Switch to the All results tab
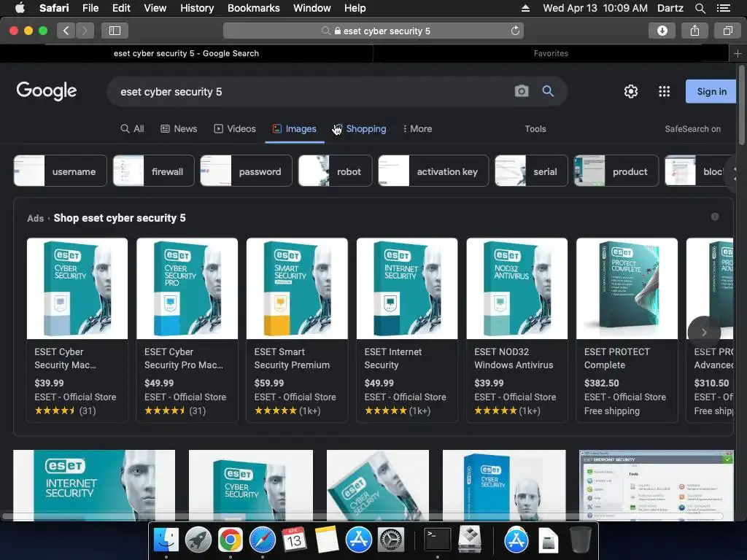747x560 pixels. 133,128
